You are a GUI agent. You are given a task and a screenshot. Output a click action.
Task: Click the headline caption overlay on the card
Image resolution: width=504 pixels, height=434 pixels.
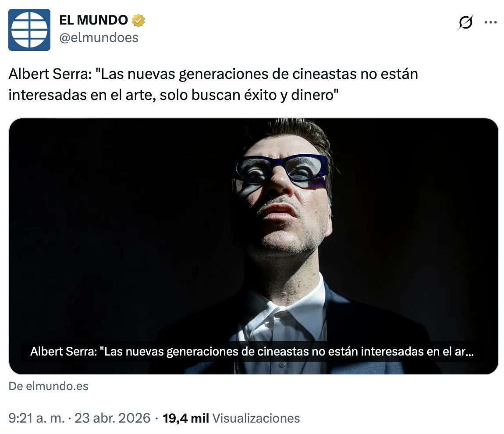coord(252,352)
